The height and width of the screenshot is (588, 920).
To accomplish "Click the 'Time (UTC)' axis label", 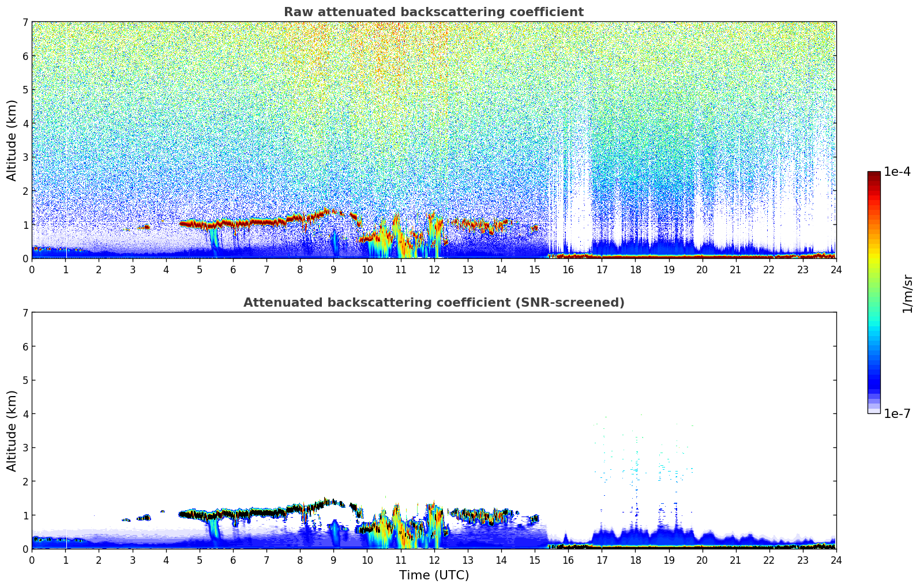I will tap(434, 575).
